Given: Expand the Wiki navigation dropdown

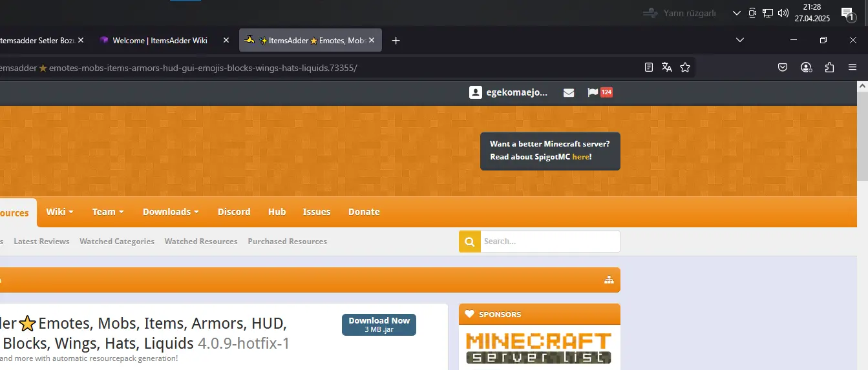Looking at the screenshot, I should click(x=60, y=212).
